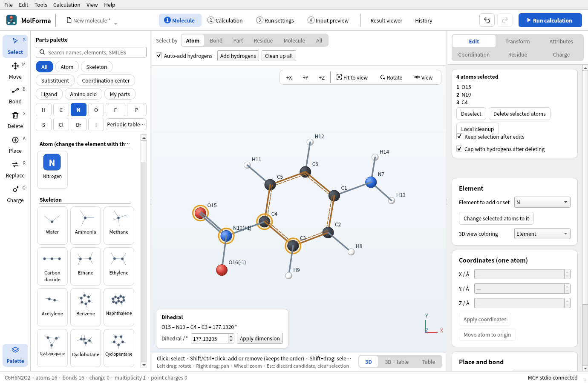The width and height of the screenshot is (588, 383).
Task: Click the redo arrow icon
Action: click(x=505, y=20)
